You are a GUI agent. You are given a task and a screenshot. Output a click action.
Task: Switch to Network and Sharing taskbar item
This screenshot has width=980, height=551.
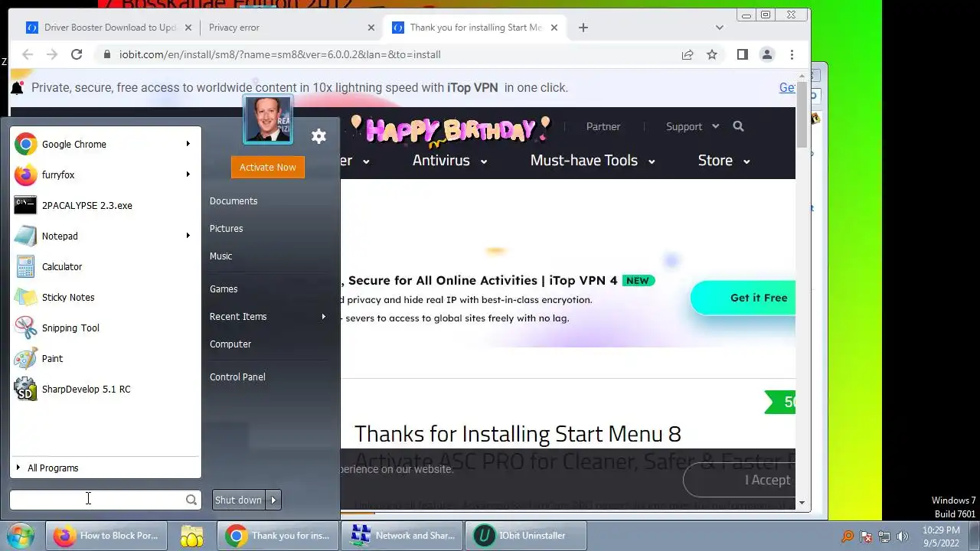403,536
